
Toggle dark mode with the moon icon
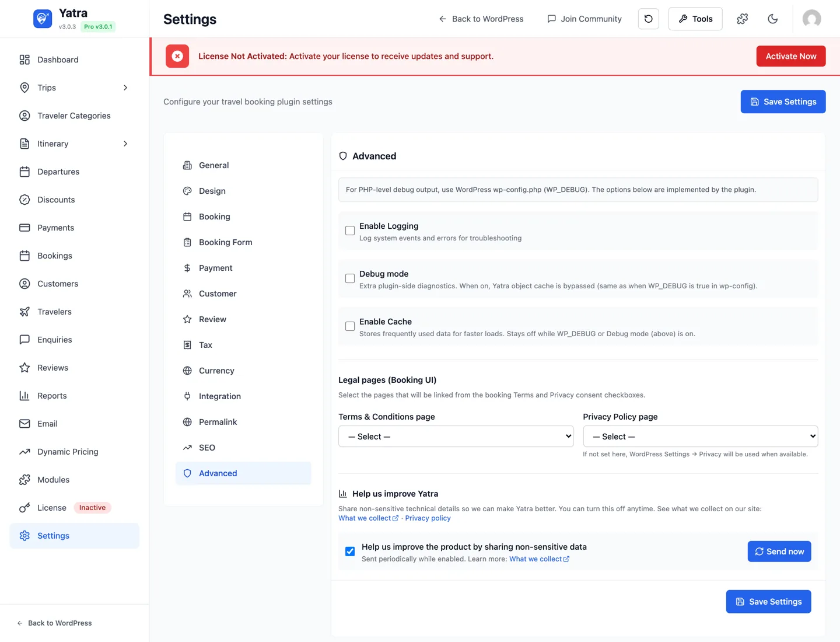(773, 19)
